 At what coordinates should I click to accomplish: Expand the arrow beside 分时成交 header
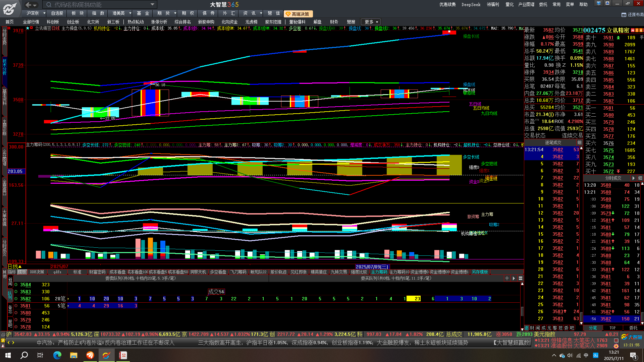click(633, 178)
